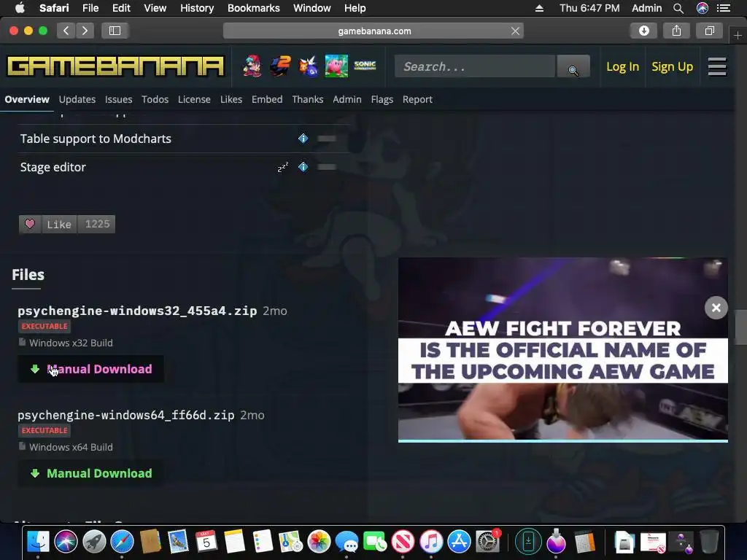Go forward with Safari forward arrow
747x560 pixels.
click(x=85, y=31)
